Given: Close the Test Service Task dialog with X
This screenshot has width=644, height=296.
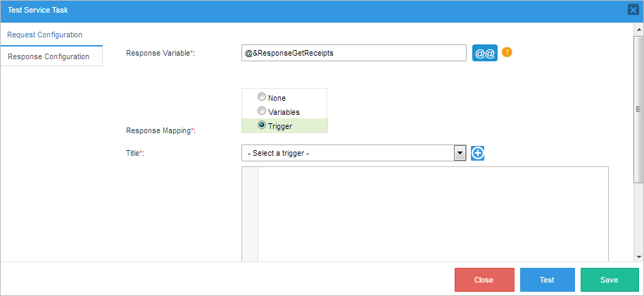Looking at the screenshot, I should (x=633, y=10).
